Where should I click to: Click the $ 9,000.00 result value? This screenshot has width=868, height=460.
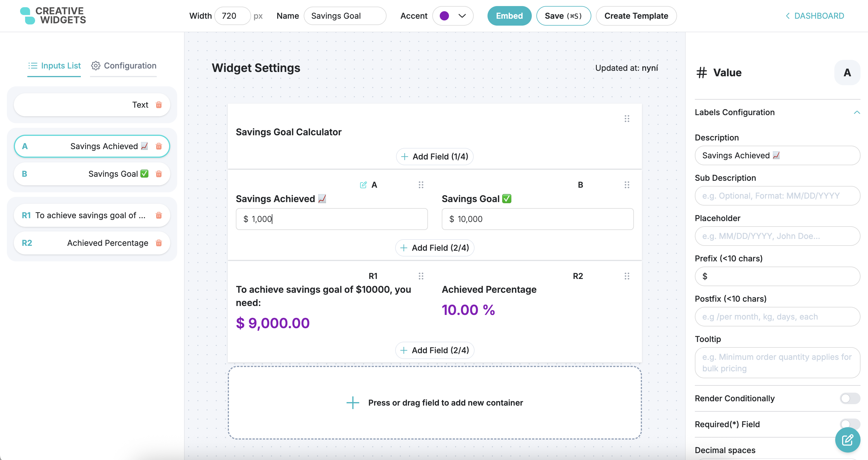click(273, 323)
